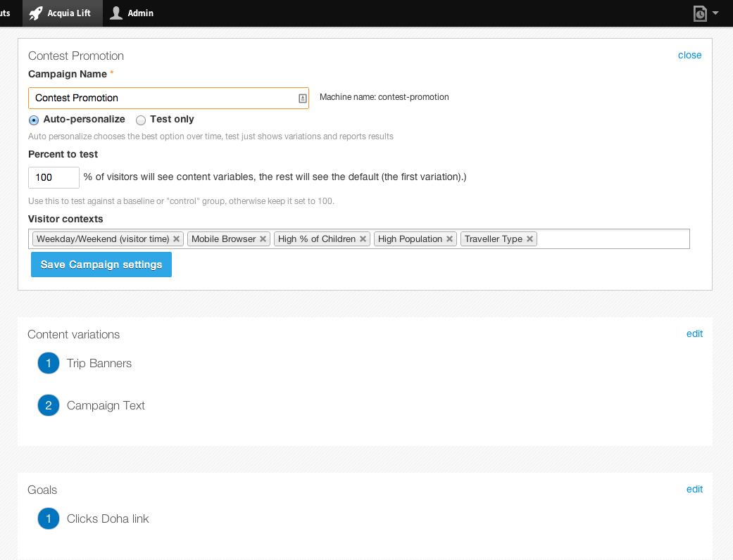Remove the High % of Children tag
The image size is (733, 560).
coord(363,239)
